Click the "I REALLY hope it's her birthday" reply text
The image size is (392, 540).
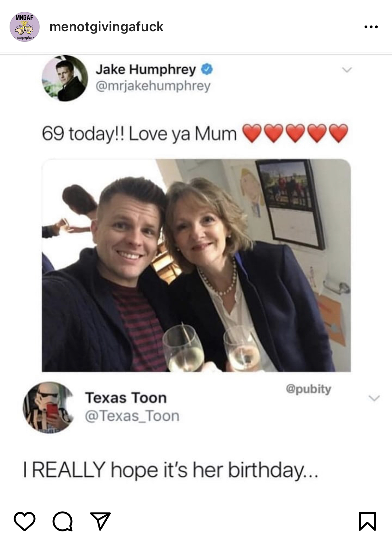(170, 470)
